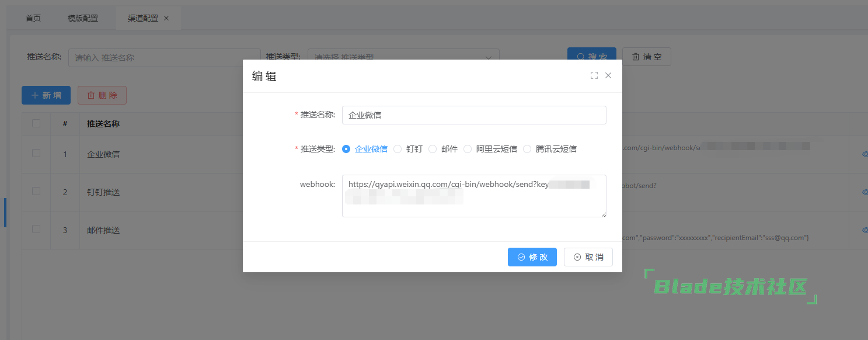Click the 修改 button to save
Screen dimensions: 868x340
[x=532, y=257]
